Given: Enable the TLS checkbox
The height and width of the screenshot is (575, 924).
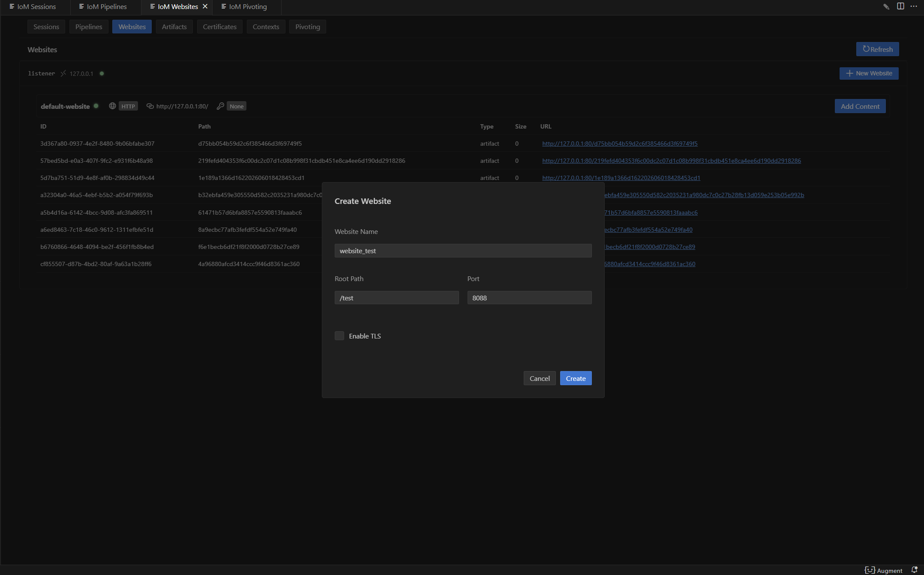Looking at the screenshot, I should click(x=339, y=336).
